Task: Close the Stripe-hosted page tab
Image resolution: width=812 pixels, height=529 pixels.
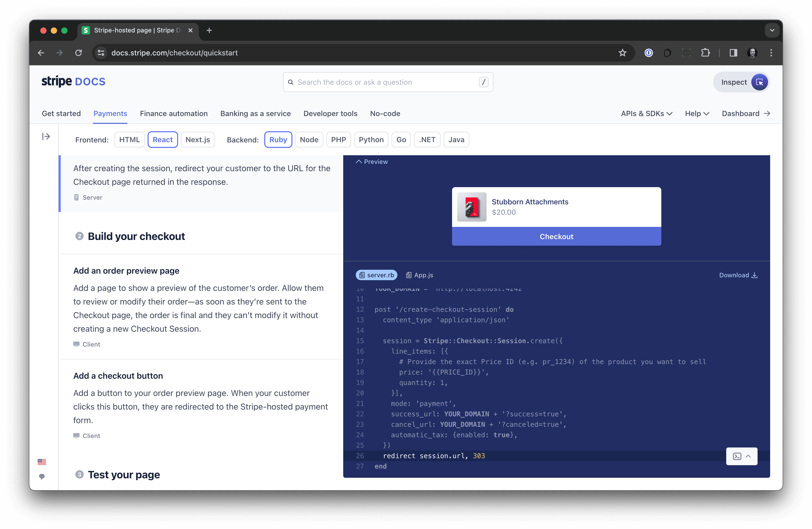Action: point(190,30)
